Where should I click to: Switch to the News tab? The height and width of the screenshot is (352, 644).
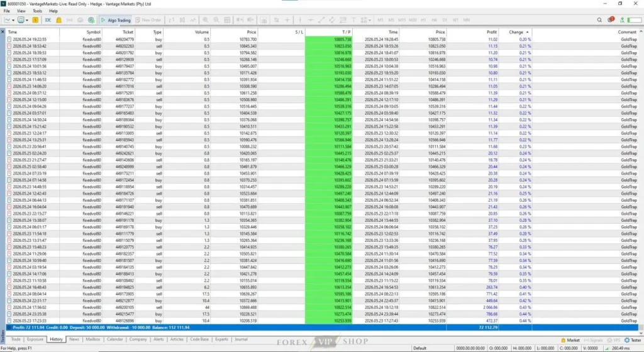coord(74,339)
